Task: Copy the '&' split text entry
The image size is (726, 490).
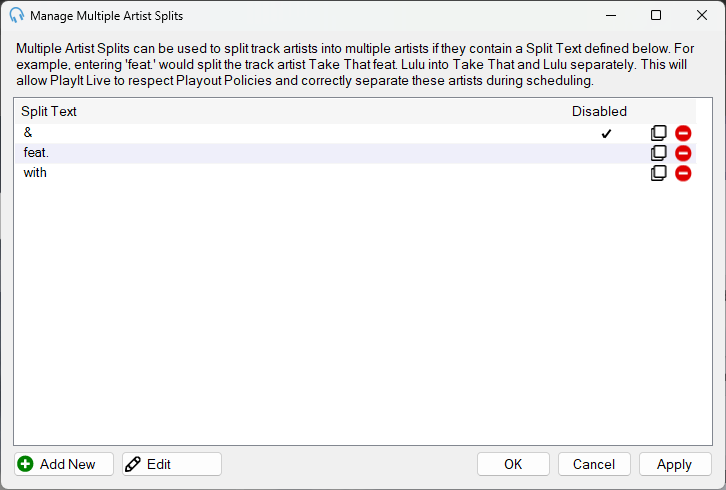Action: [658, 133]
